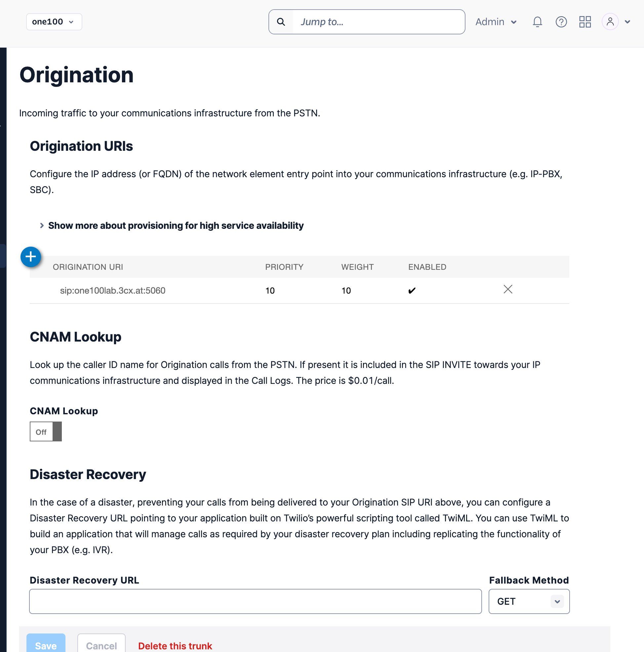
Task: Open the help question mark icon
Action: pyautogui.click(x=561, y=22)
